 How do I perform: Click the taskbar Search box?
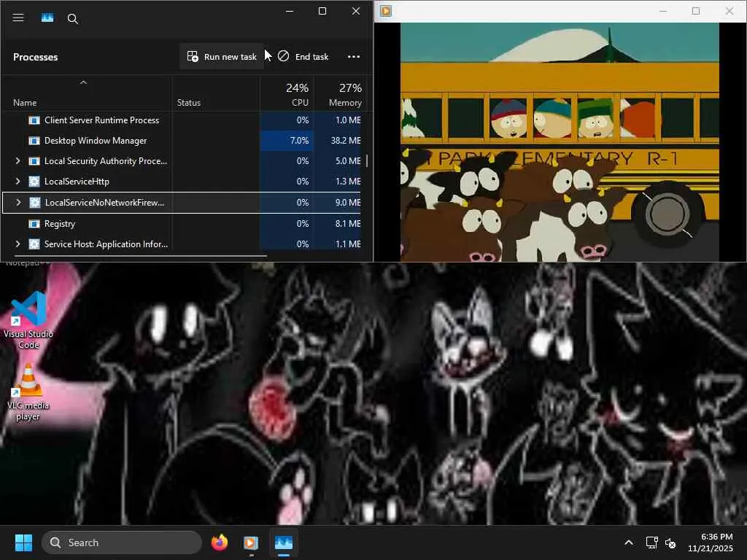pyautogui.click(x=122, y=542)
